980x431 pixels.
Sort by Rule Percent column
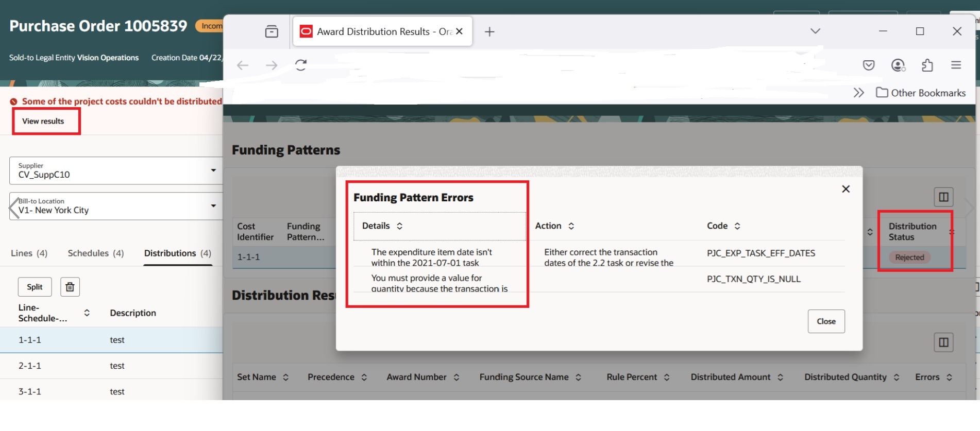[666, 377]
